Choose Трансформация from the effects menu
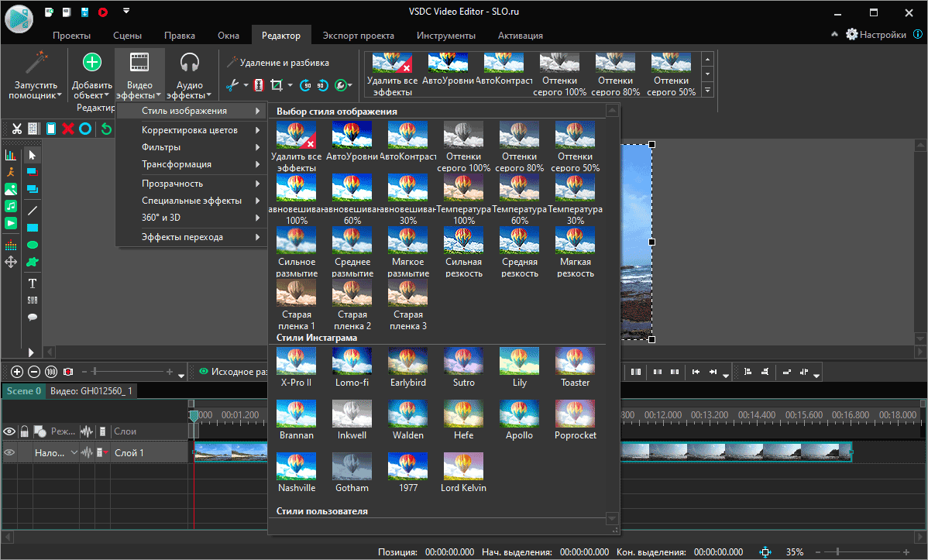Viewport: 928px width, 560px height. pyautogui.click(x=192, y=164)
